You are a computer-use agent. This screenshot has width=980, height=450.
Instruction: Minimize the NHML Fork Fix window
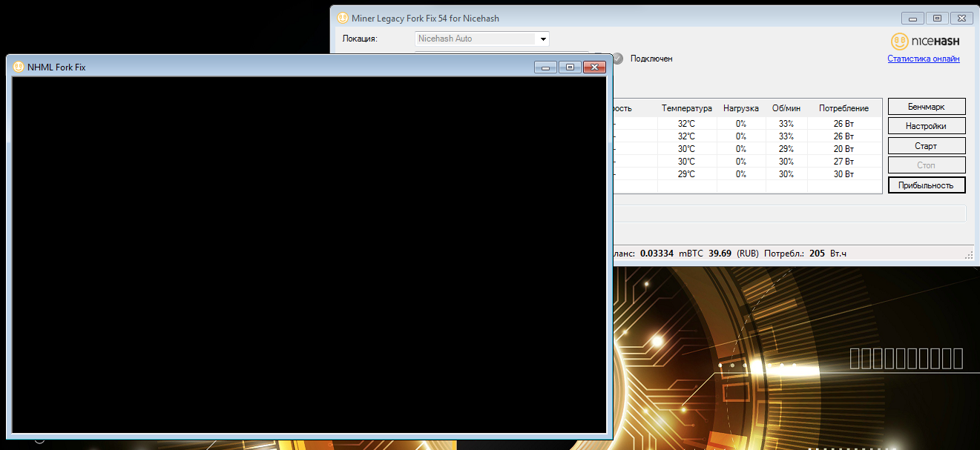(x=545, y=67)
